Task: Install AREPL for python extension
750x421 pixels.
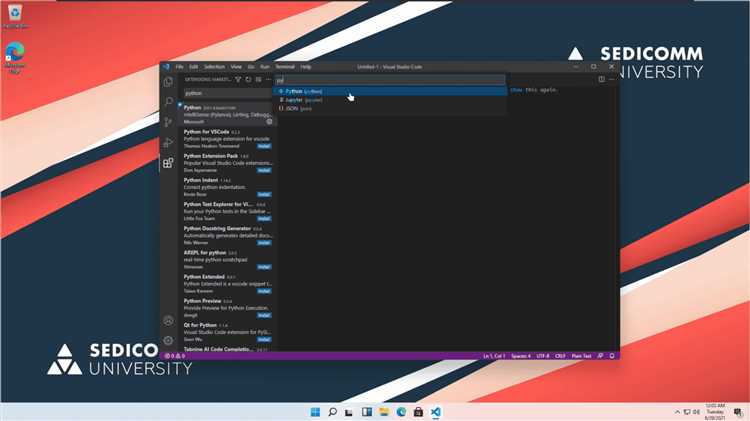Action: pos(264,267)
